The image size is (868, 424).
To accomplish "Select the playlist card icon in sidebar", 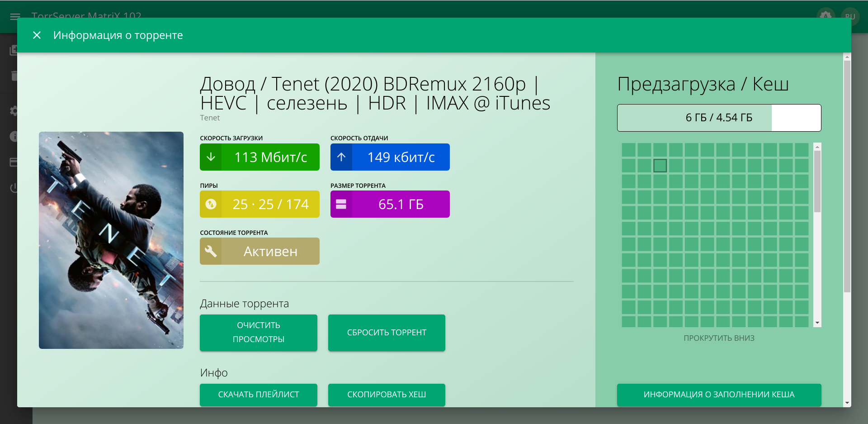I will [x=14, y=162].
